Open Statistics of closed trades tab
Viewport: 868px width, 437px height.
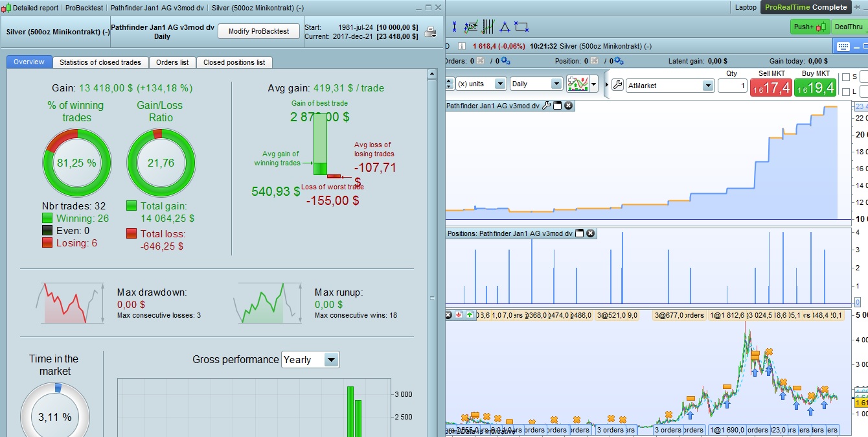(100, 62)
